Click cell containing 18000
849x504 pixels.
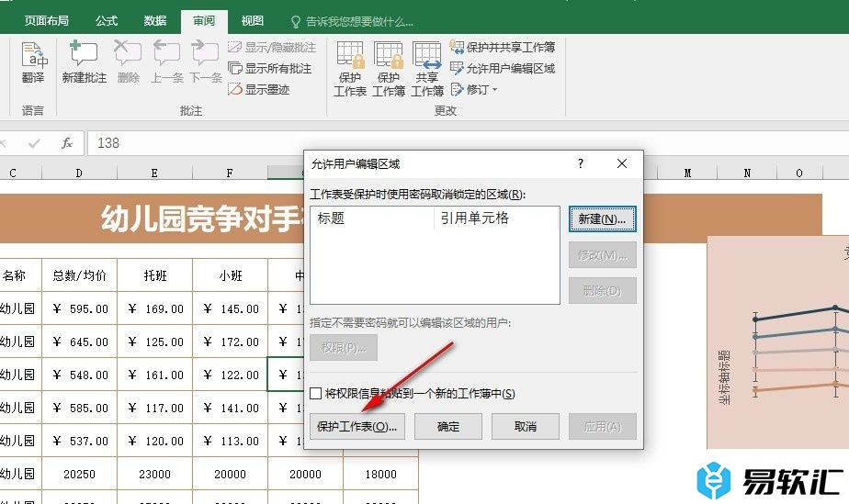click(380, 474)
